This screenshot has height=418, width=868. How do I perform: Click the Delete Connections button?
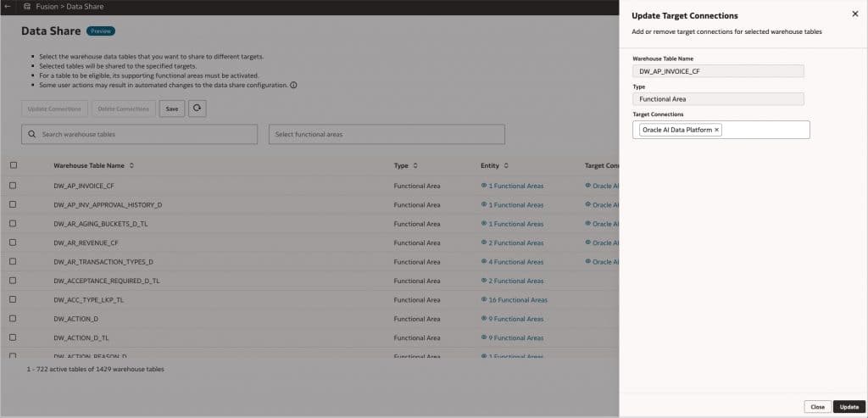click(x=123, y=109)
